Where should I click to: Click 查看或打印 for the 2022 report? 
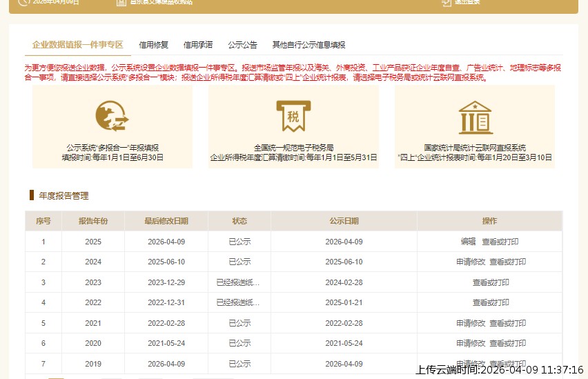pyautogui.click(x=491, y=302)
